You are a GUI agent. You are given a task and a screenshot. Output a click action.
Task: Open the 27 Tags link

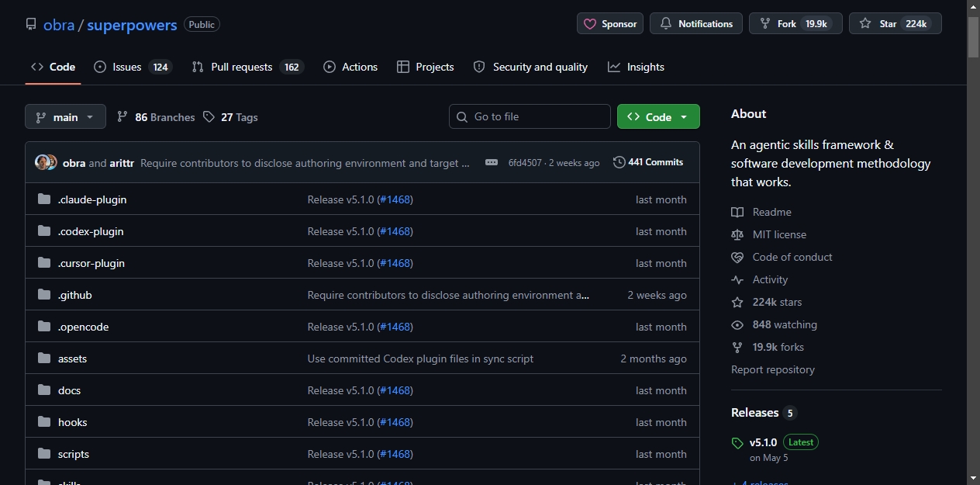(230, 117)
